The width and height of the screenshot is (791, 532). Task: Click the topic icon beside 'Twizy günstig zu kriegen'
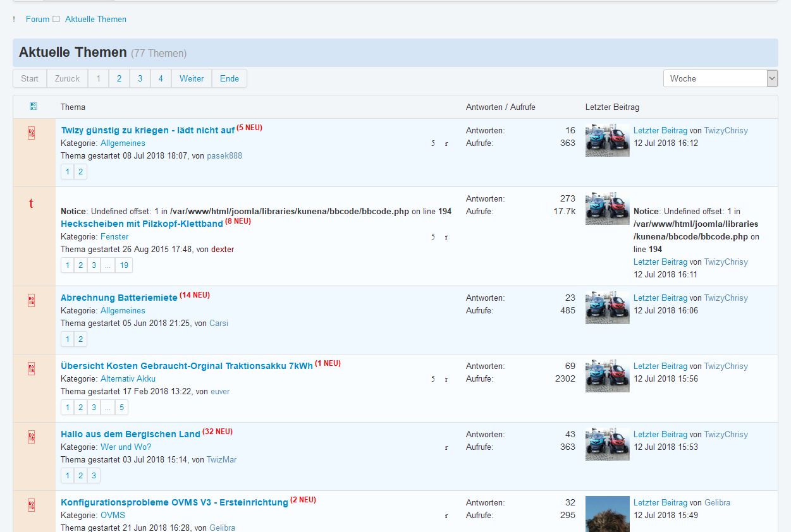point(32,133)
